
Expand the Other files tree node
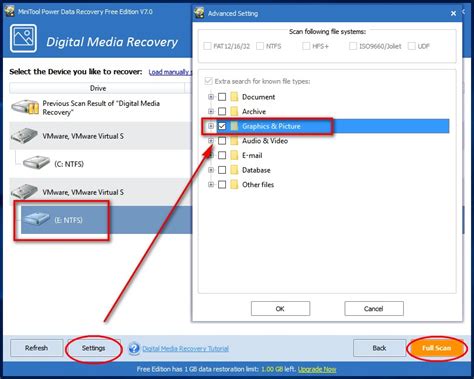(211, 185)
